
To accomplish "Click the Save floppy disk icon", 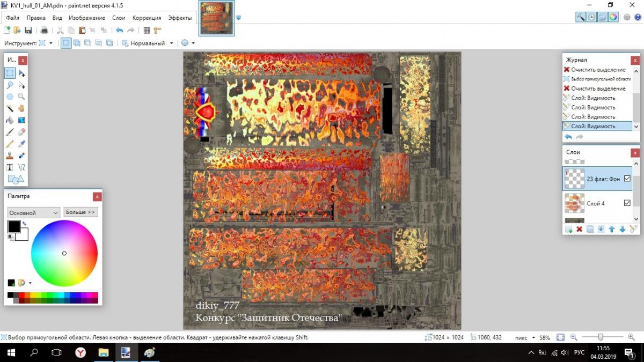I will [28, 31].
